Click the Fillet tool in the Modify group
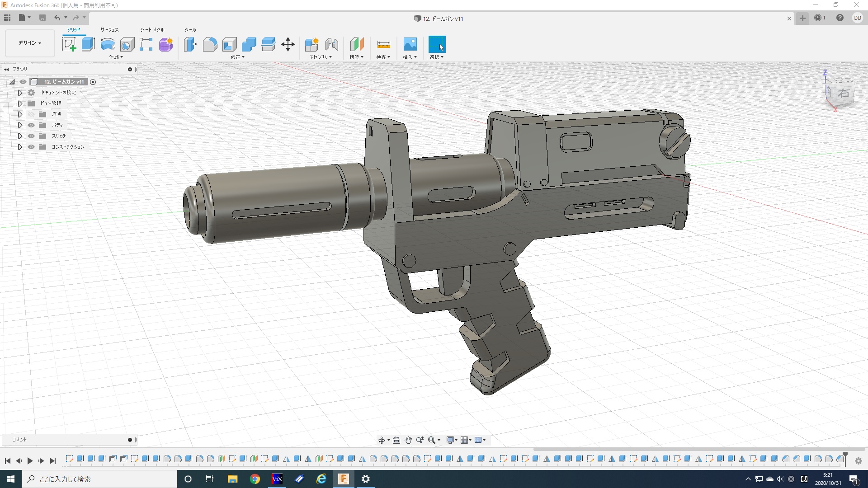The width and height of the screenshot is (868, 488). [210, 44]
